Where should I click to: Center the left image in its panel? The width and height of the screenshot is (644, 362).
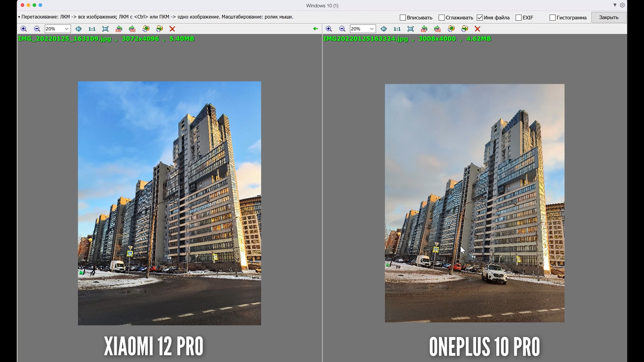coord(78,29)
